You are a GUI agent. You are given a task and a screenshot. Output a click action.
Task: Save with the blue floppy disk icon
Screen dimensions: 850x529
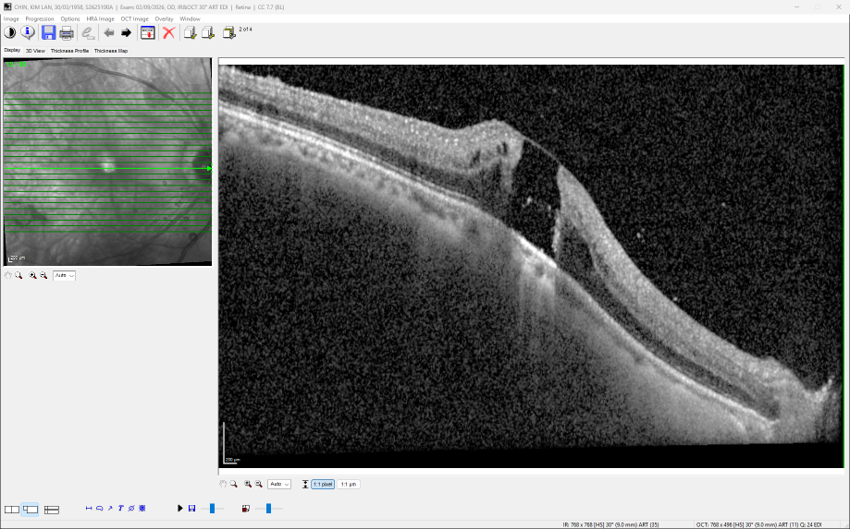pos(49,33)
